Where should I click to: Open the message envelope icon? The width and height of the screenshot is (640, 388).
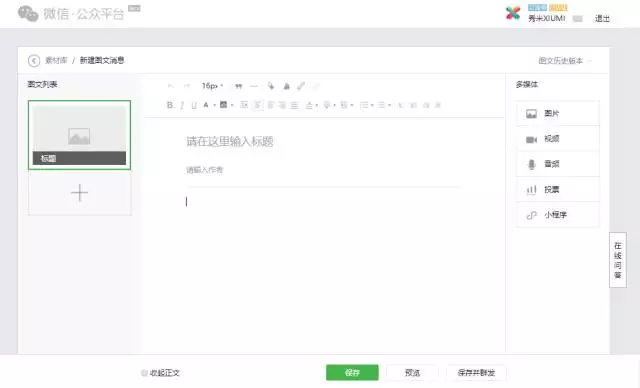(578, 19)
